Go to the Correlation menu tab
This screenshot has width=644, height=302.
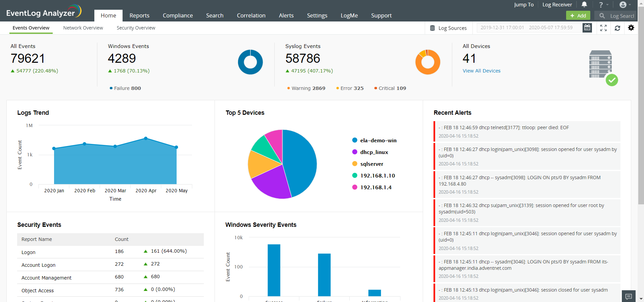point(251,15)
